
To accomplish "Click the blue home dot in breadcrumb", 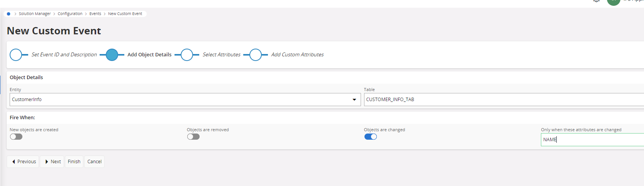I will point(8,14).
